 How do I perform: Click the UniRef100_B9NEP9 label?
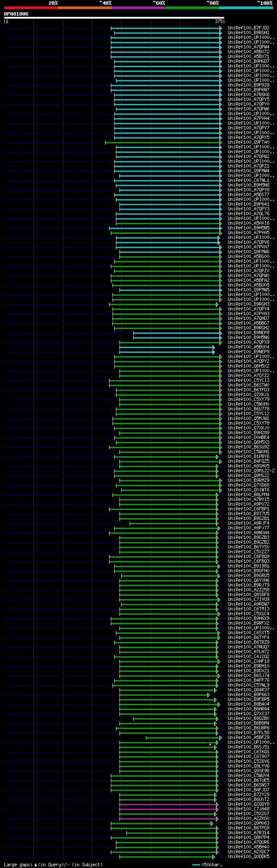tap(248, 352)
